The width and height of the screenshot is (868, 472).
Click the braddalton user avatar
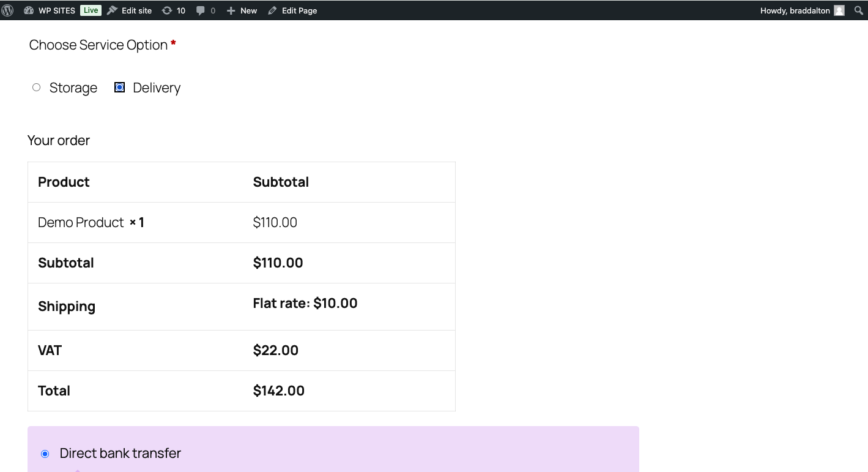[x=839, y=10]
